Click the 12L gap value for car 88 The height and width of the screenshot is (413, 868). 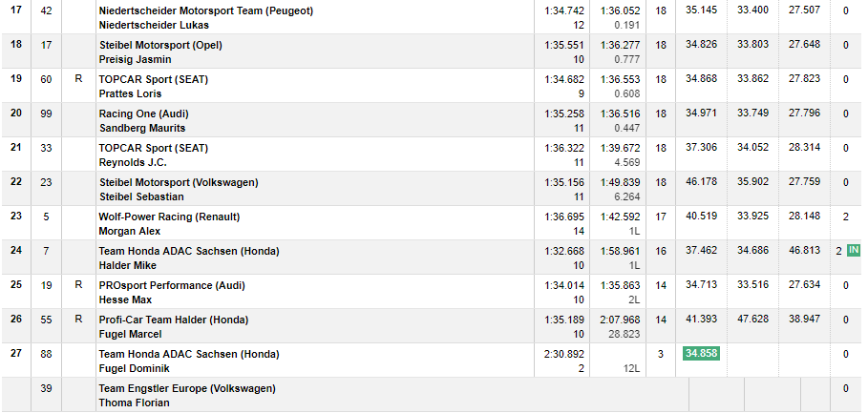pyautogui.click(x=630, y=369)
